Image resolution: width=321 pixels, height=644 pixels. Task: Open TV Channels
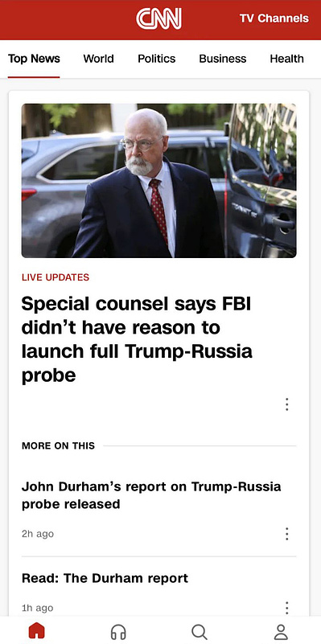(x=274, y=18)
